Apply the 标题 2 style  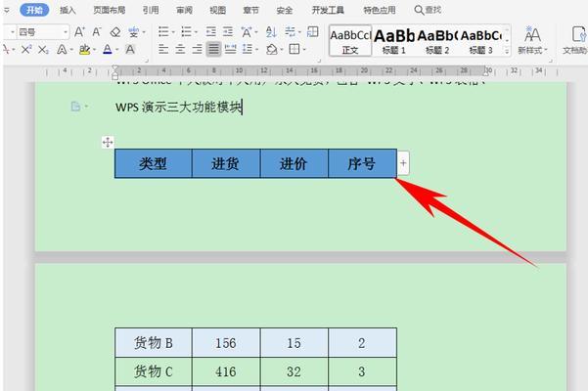pyautogui.click(x=437, y=41)
